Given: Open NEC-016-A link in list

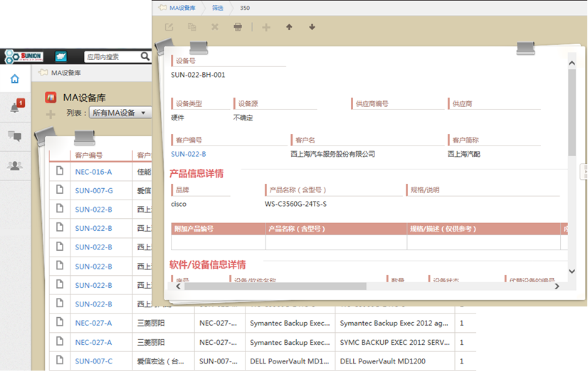Looking at the screenshot, I should point(93,172).
